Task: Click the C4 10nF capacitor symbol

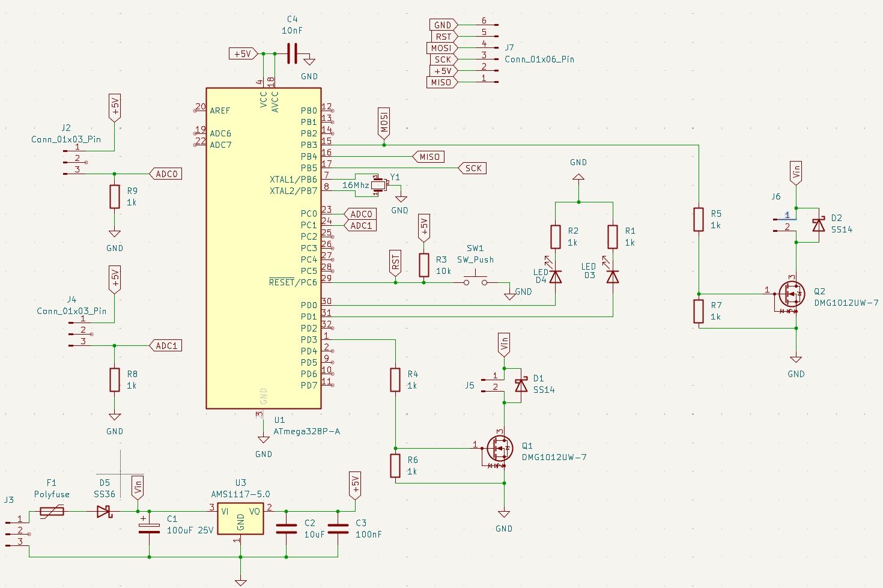Action: point(292,55)
